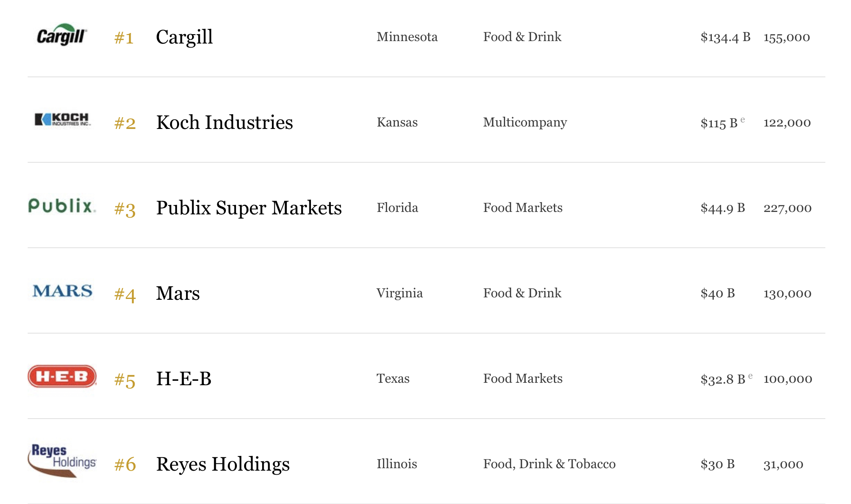
Task: Click the Multicompany industry label
Action: click(525, 122)
